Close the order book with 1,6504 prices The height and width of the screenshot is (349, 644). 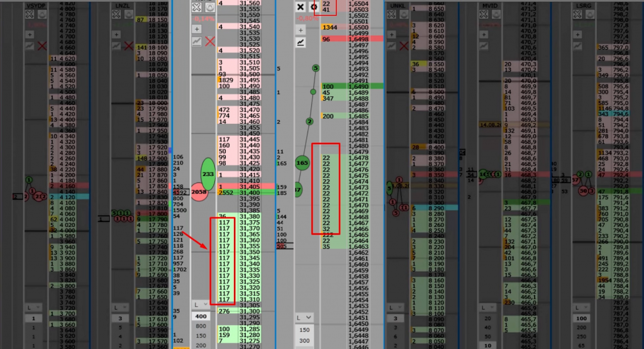(300, 7)
